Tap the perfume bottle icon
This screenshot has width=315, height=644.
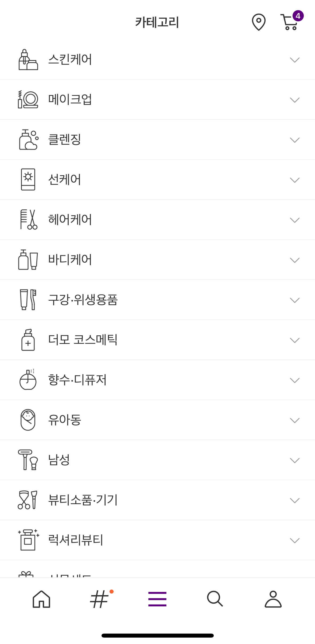pyautogui.click(x=28, y=380)
